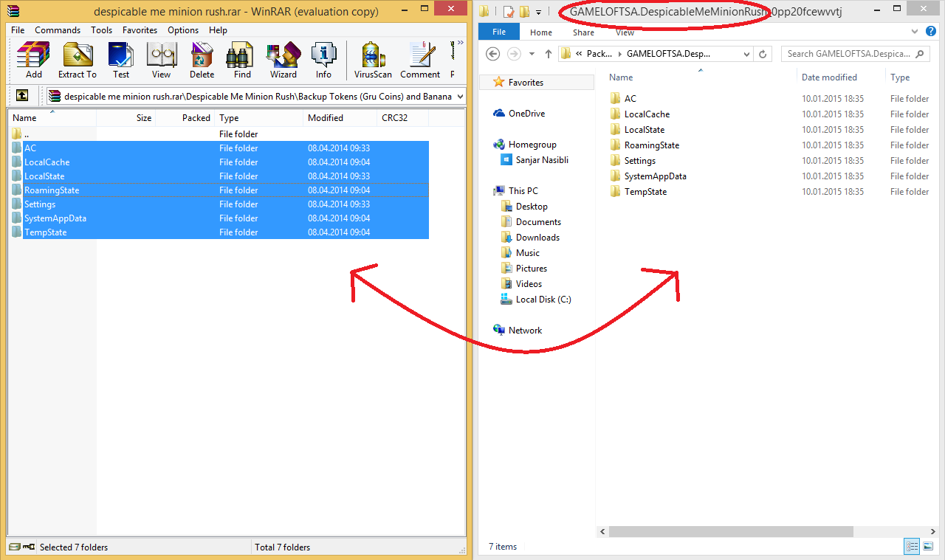Open the File menu in WinRAR
The height and width of the screenshot is (560, 945).
pos(18,30)
